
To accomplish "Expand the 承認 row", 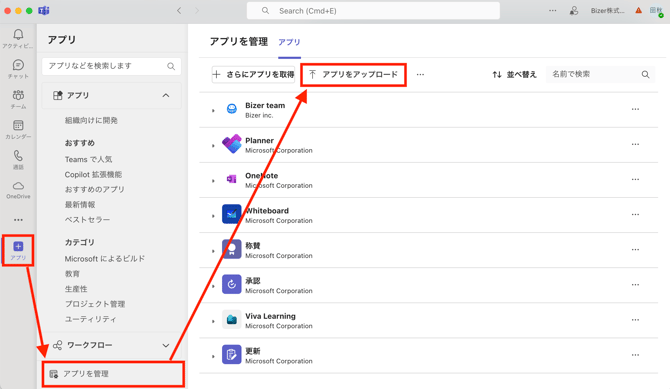I will coord(213,286).
